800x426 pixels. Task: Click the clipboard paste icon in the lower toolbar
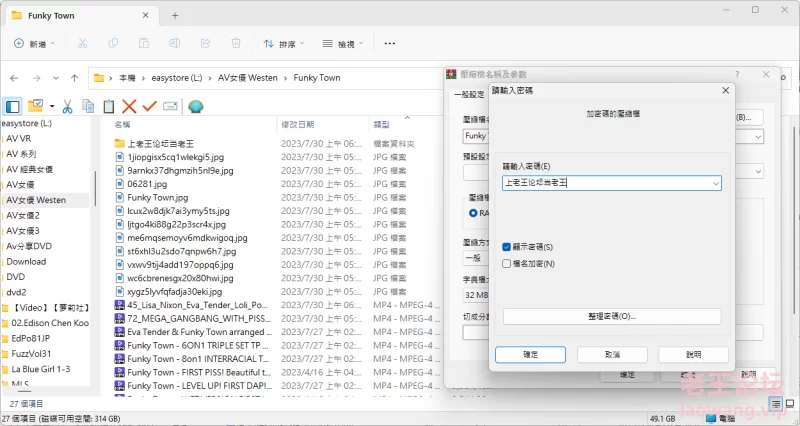tap(108, 106)
